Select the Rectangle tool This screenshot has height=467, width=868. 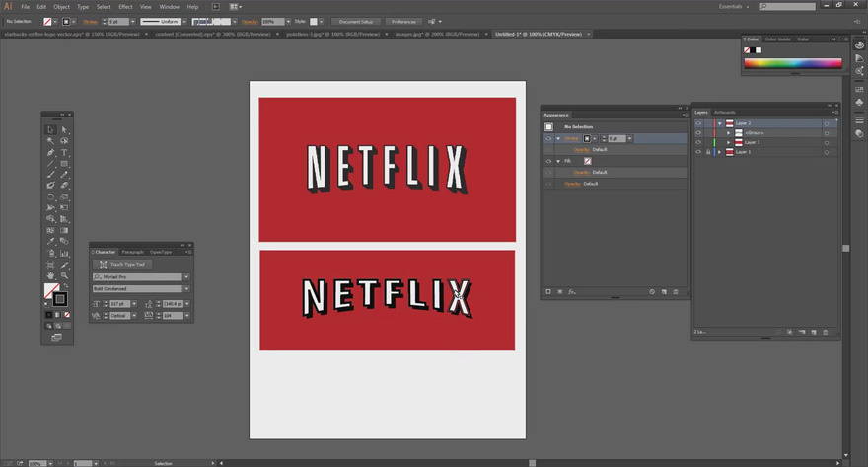tap(64, 164)
